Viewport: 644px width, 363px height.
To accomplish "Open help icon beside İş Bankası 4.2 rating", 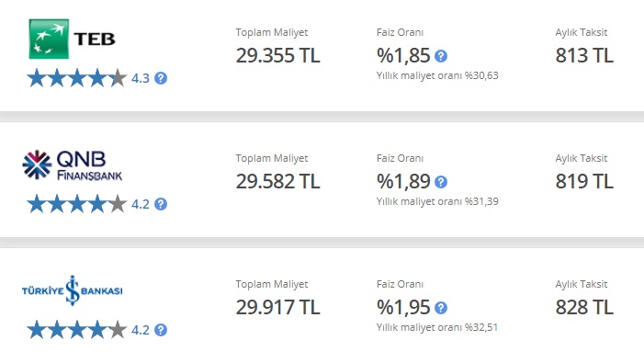I will click(x=161, y=330).
